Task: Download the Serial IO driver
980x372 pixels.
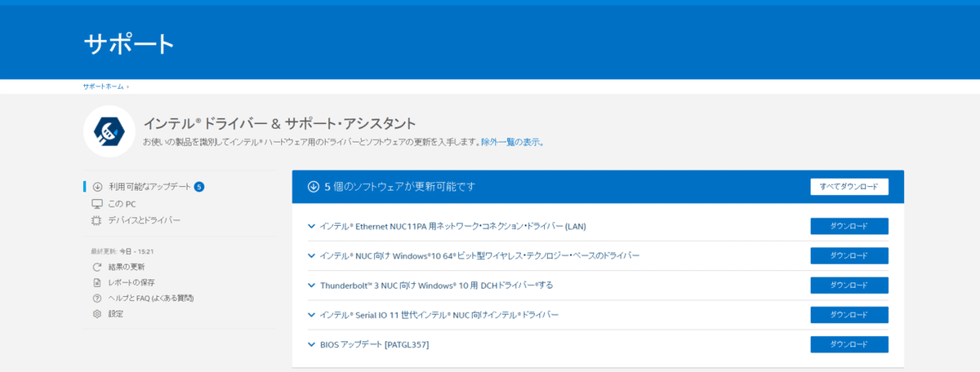Action: point(849,314)
